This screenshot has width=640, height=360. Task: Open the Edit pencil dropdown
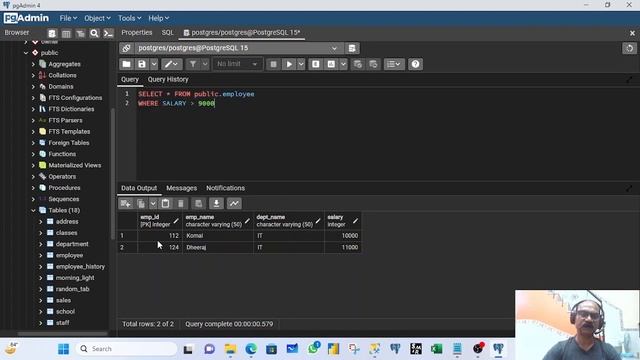point(171,64)
